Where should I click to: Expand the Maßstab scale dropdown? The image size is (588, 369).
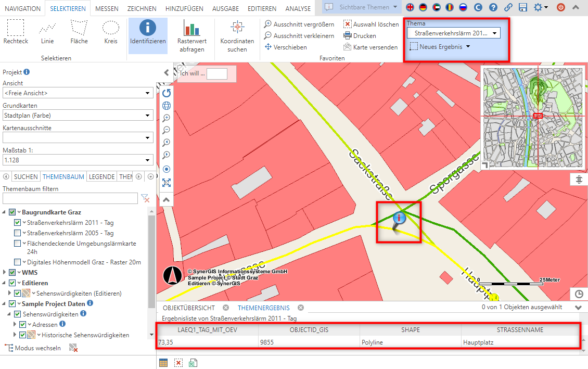78,160
